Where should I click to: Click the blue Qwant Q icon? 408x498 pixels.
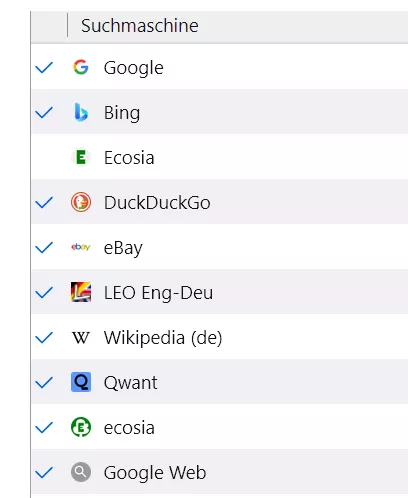pyautogui.click(x=81, y=382)
